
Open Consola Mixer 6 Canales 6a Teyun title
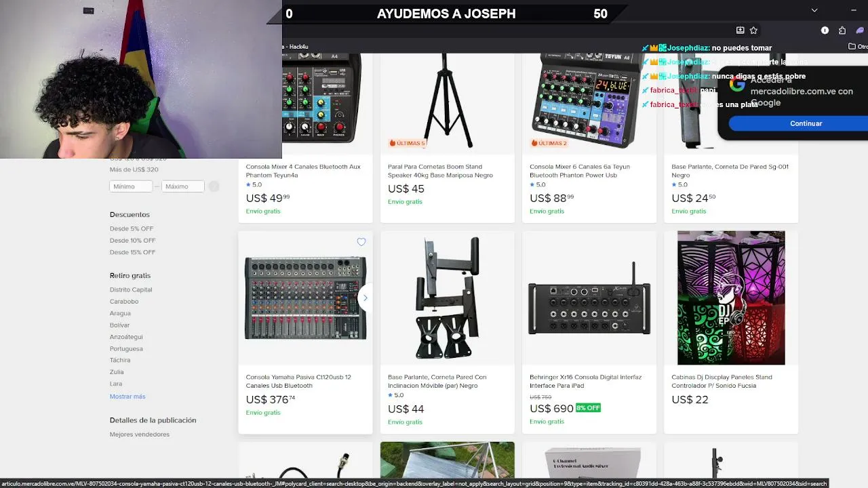pyautogui.click(x=580, y=171)
